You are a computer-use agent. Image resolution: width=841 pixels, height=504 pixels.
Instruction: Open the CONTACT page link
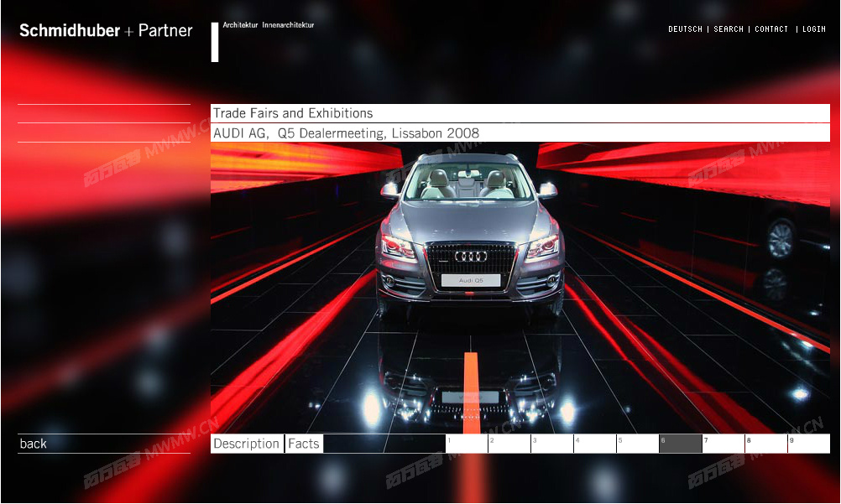coord(771,29)
